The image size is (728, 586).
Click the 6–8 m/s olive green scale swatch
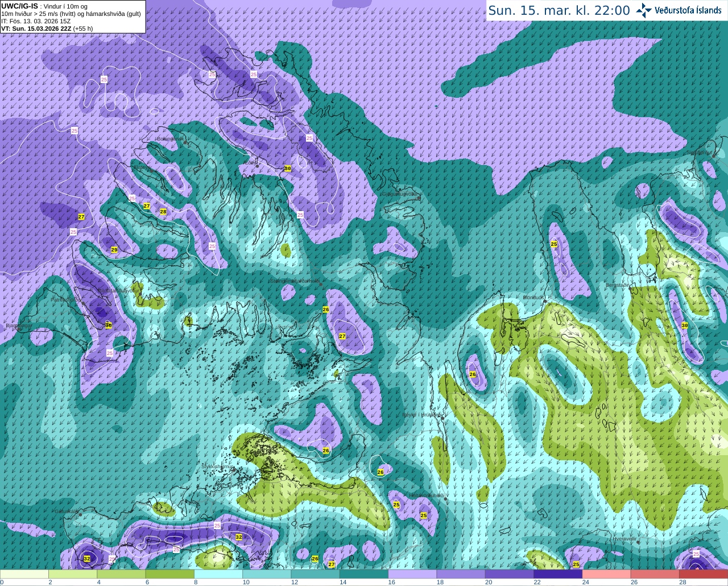(170, 574)
